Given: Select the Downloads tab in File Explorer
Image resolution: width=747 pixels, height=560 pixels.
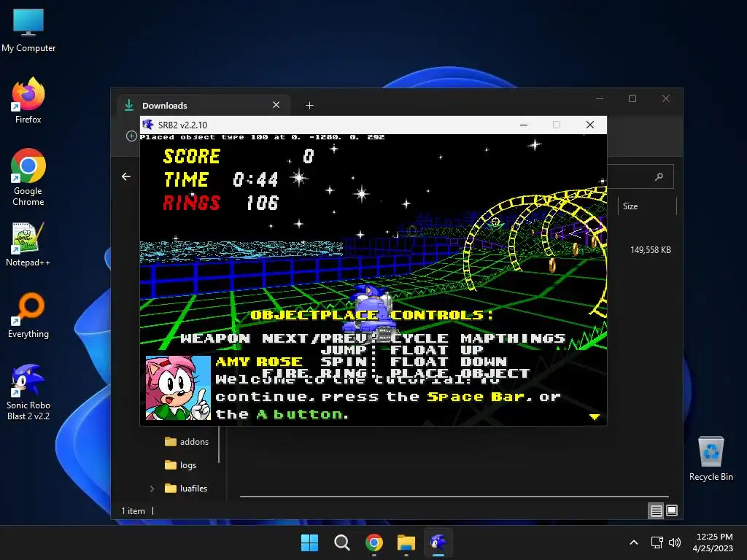Looking at the screenshot, I should click(204, 105).
